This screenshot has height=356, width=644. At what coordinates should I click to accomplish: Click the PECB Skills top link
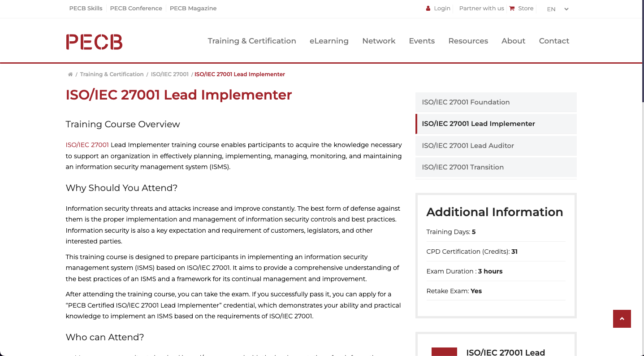pyautogui.click(x=86, y=9)
